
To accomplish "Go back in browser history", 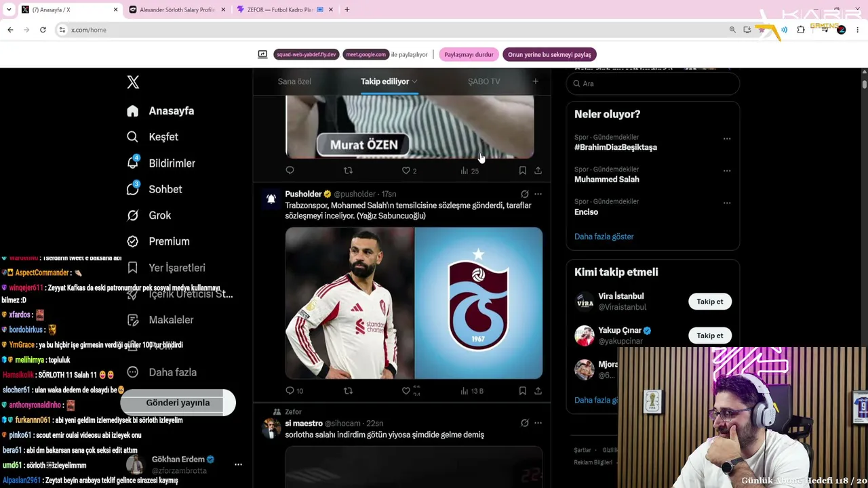I will tap(10, 30).
